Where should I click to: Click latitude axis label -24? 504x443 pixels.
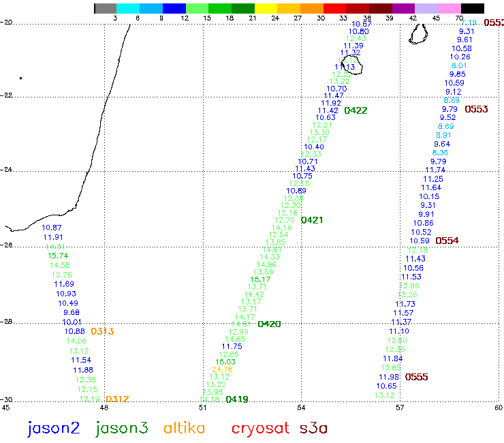click(x=6, y=169)
